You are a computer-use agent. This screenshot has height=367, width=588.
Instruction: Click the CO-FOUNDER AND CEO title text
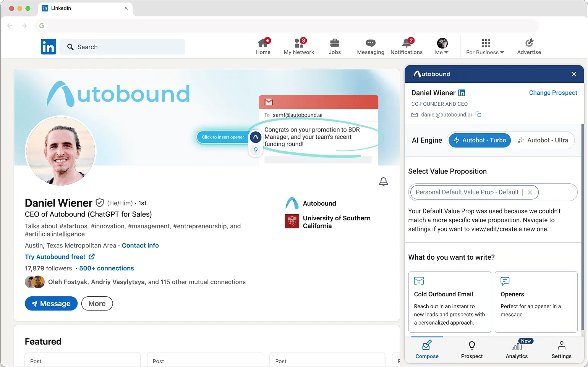(439, 104)
